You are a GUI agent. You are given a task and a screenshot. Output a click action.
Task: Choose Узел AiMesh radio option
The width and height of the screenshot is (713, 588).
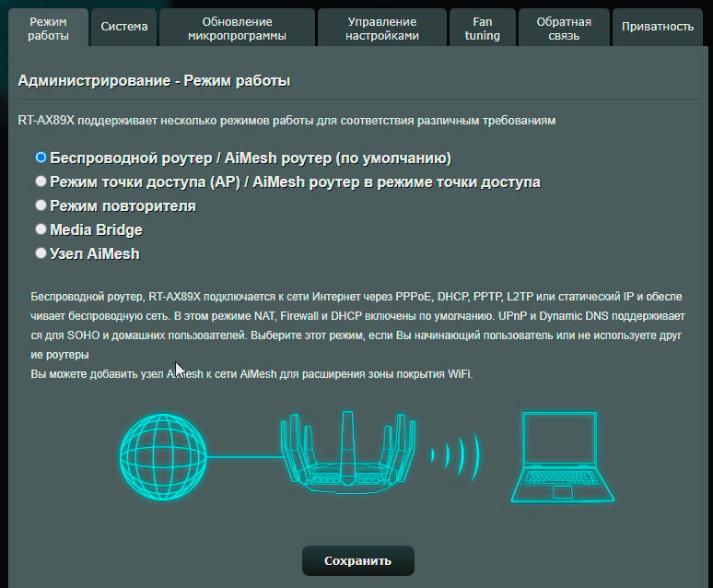(41, 253)
